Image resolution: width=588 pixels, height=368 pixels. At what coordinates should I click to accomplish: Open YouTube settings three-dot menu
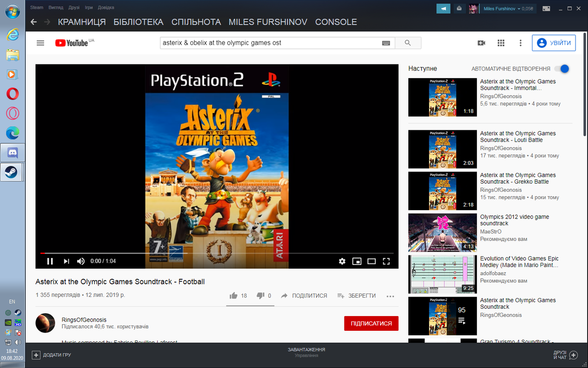(x=520, y=43)
